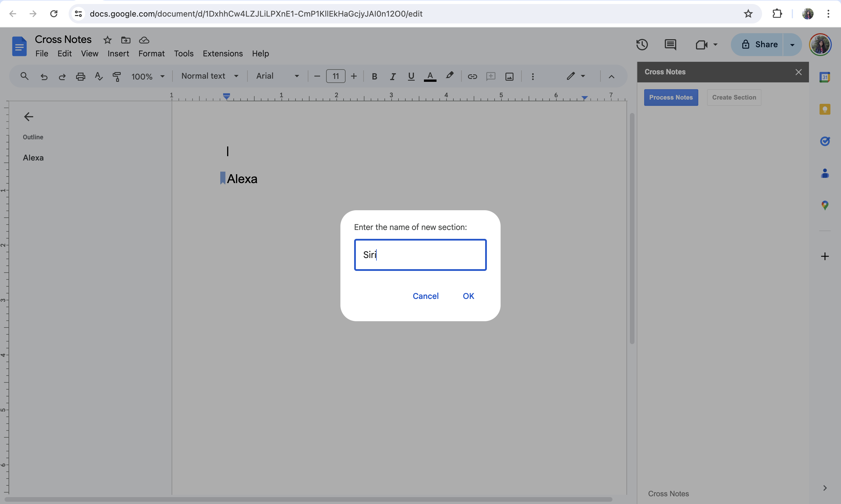Click the Google Calendar side panel icon
The width and height of the screenshot is (841, 504).
pyautogui.click(x=824, y=77)
